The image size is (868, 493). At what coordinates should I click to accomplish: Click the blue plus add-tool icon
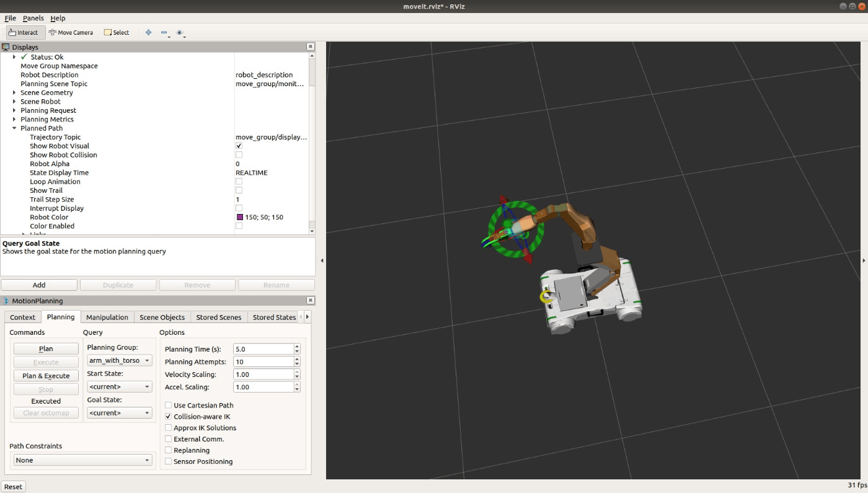coord(148,32)
